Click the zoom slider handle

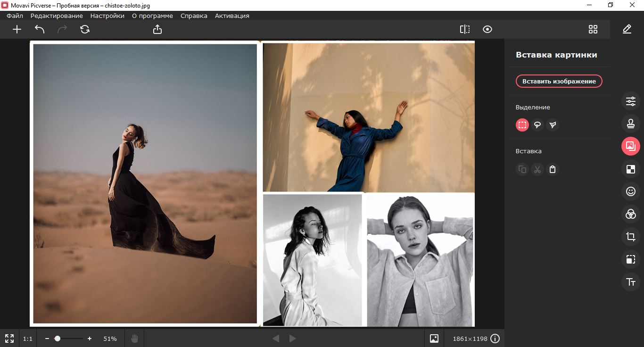pyautogui.click(x=58, y=339)
